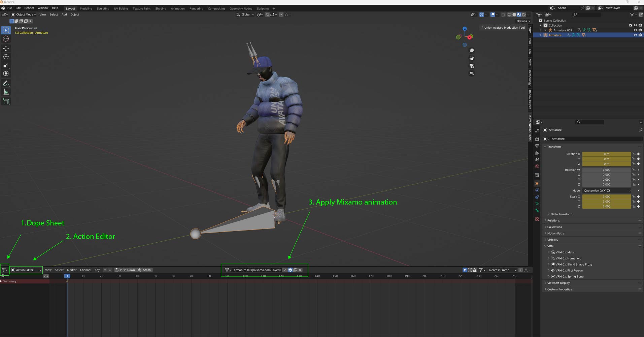Open the Edit menu
The width and height of the screenshot is (644, 337).
click(18, 8)
